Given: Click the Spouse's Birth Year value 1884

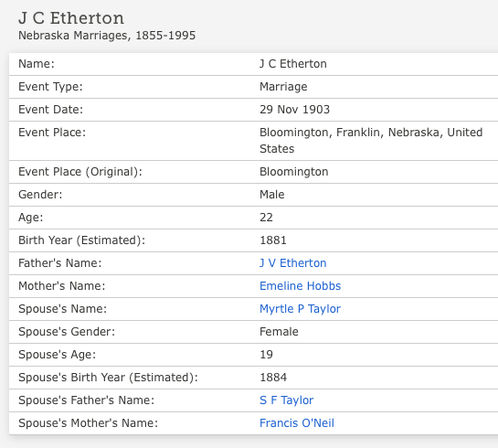Looking at the screenshot, I should coord(273,378).
